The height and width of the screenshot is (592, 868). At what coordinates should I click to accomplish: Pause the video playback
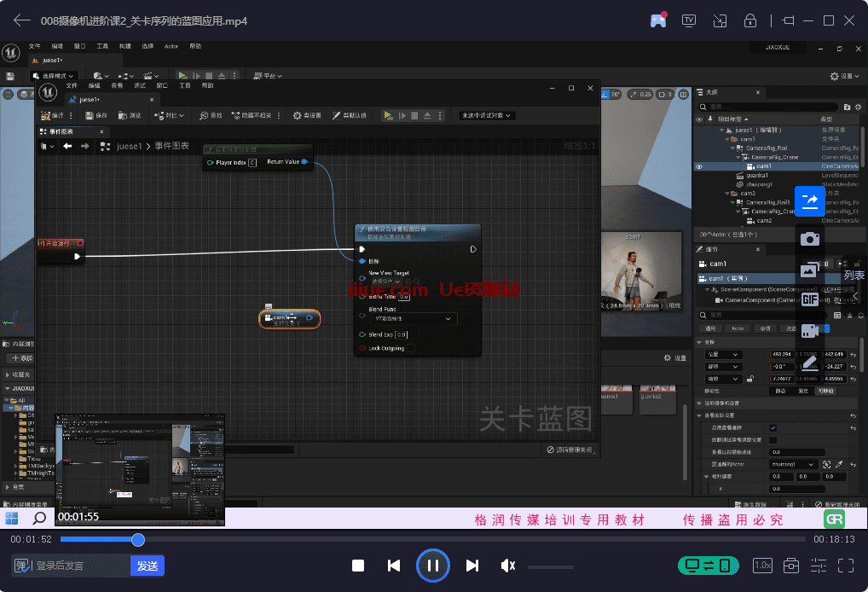pyautogui.click(x=432, y=566)
